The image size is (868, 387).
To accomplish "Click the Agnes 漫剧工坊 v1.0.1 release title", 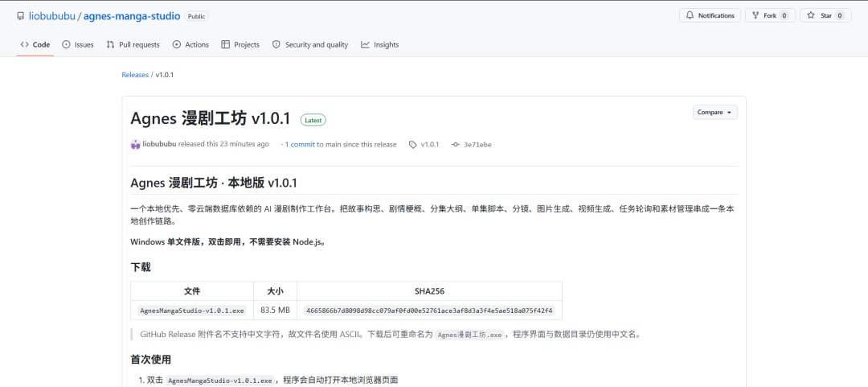I will pos(211,118).
